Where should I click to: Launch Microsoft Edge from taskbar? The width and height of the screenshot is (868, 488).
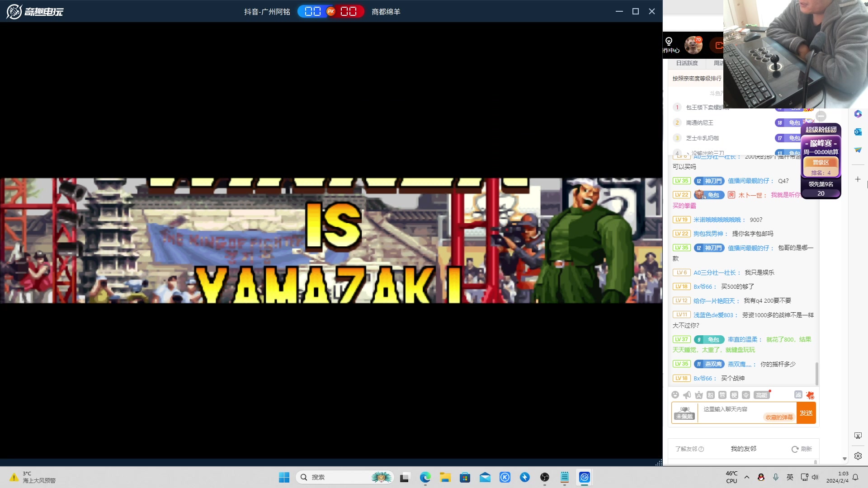pos(425,477)
